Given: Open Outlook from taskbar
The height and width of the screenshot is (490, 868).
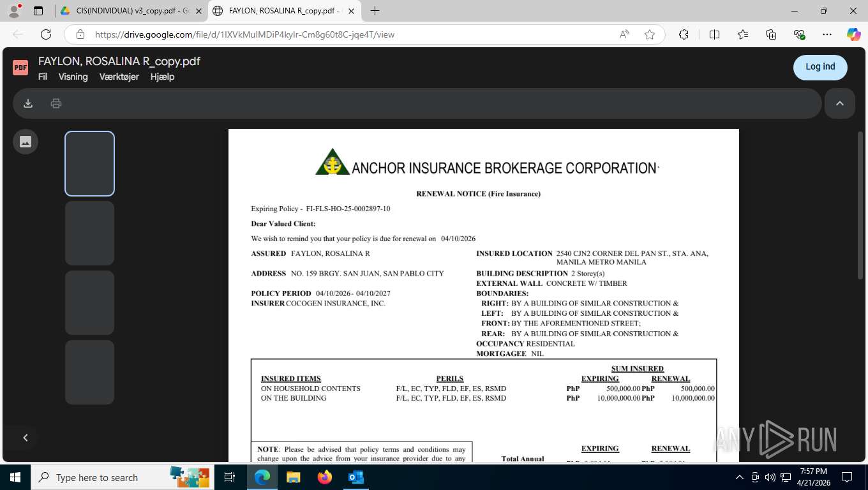Looking at the screenshot, I should 355,477.
